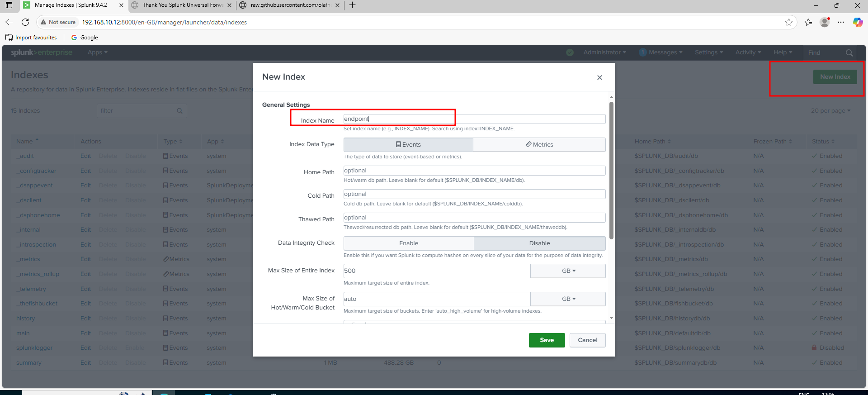868x395 pixels.
Task: Click Edit for the summary index
Action: [85, 363]
